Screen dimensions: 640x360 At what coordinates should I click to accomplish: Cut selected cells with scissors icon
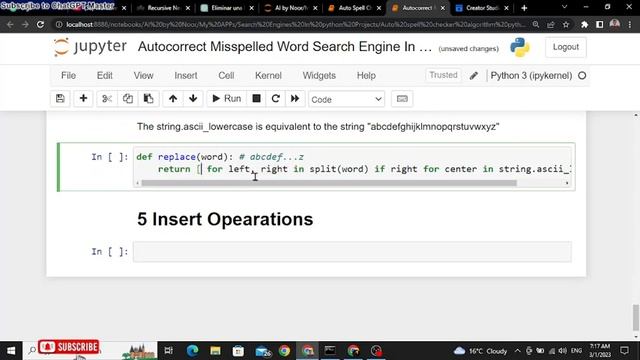pos(107,99)
